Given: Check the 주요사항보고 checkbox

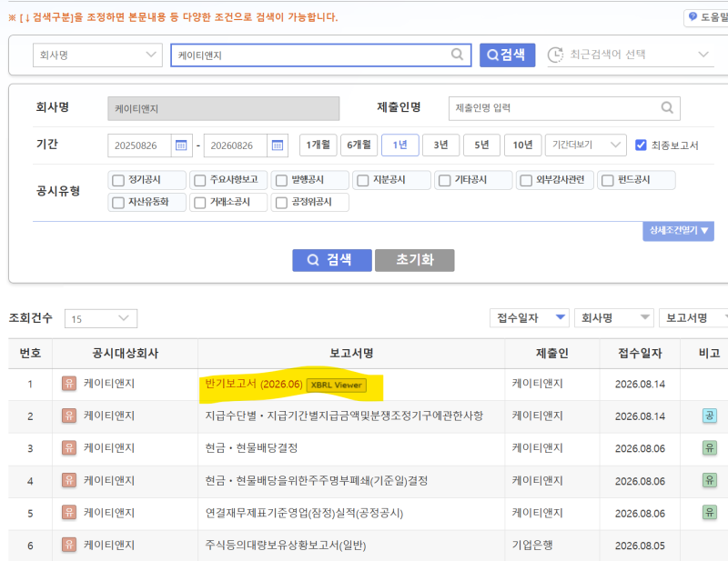Looking at the screenshot, I should pos(199,180).
